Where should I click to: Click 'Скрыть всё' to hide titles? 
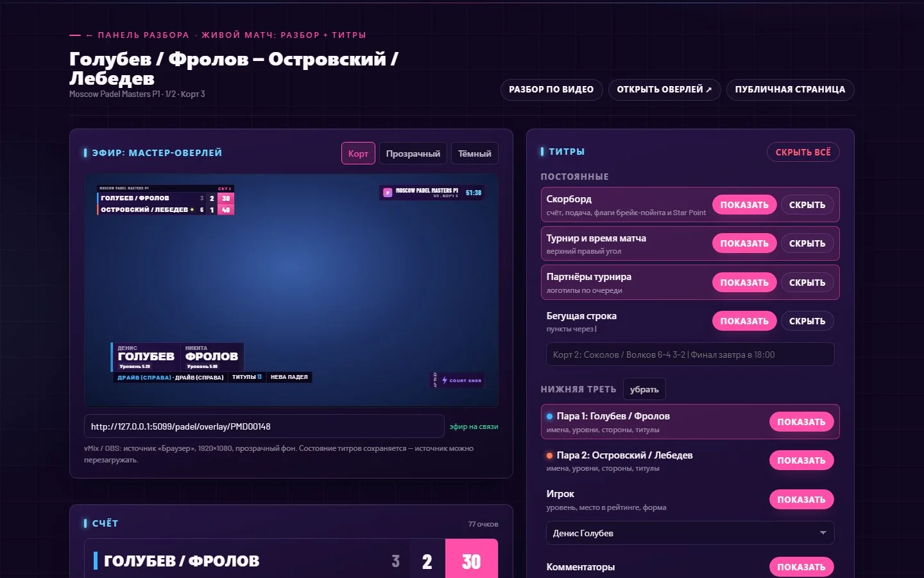point(803,152)
